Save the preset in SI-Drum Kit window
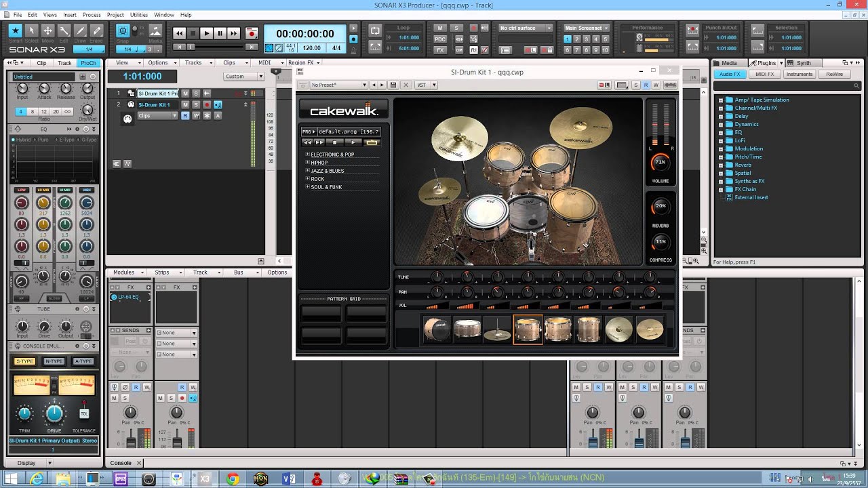Viewport: 868px width, 488px height. pos(393,85)
